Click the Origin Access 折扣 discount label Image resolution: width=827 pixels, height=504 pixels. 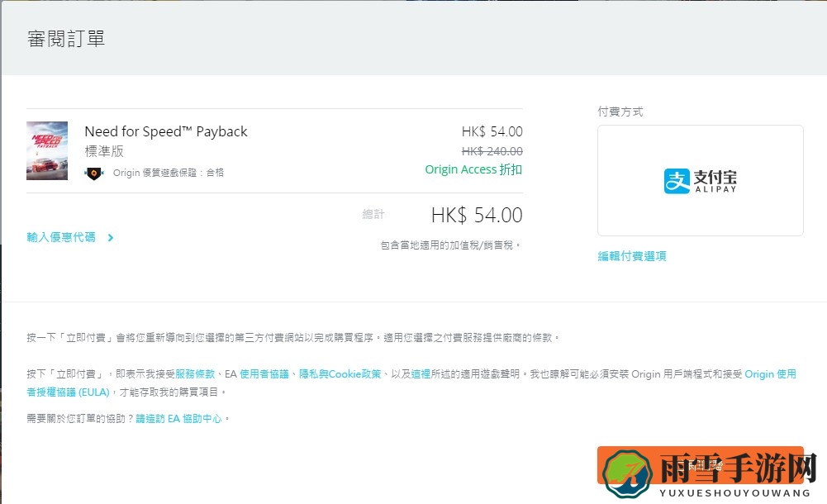pyautogui.click(x=473, y=169)
